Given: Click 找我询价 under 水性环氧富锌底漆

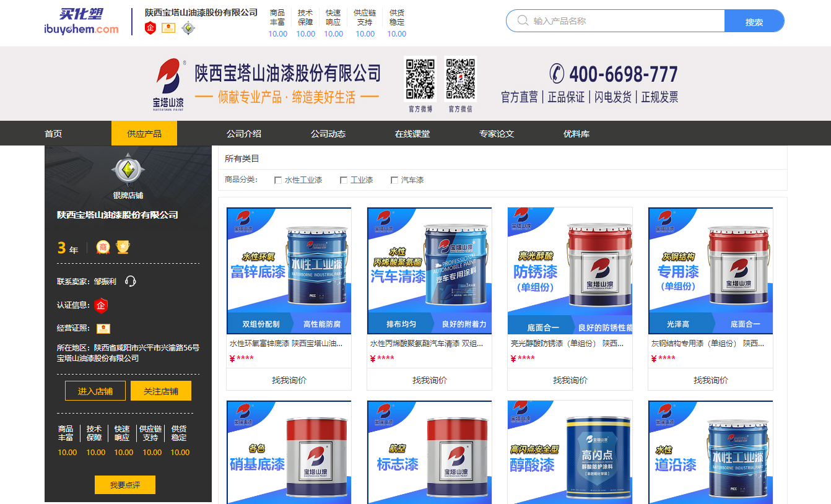Looking at the screenshot, I should tap(289, 380).
